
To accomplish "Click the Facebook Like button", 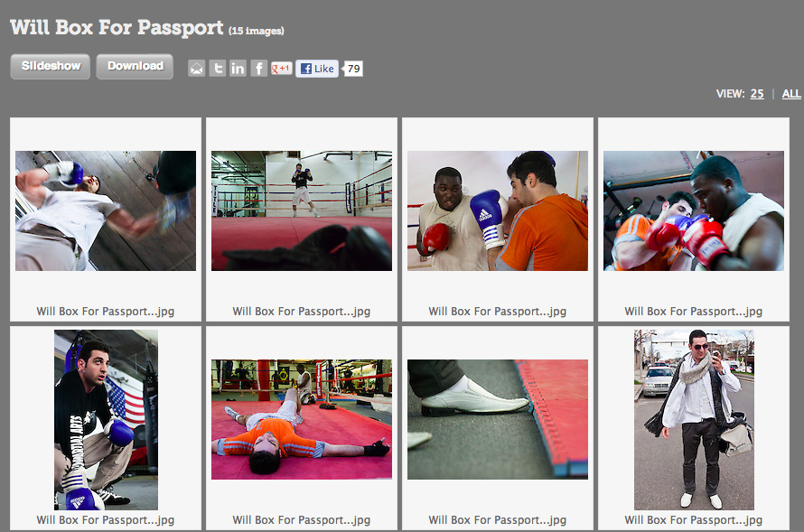I will click(x=317, y=68).
